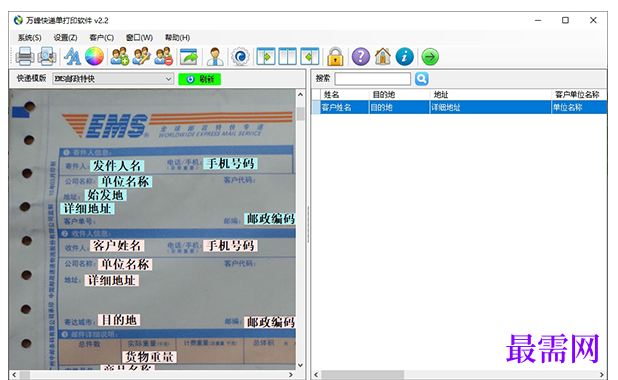Select the 详细地址 cell in customer table
618x380 pixels.
(490, 107)
